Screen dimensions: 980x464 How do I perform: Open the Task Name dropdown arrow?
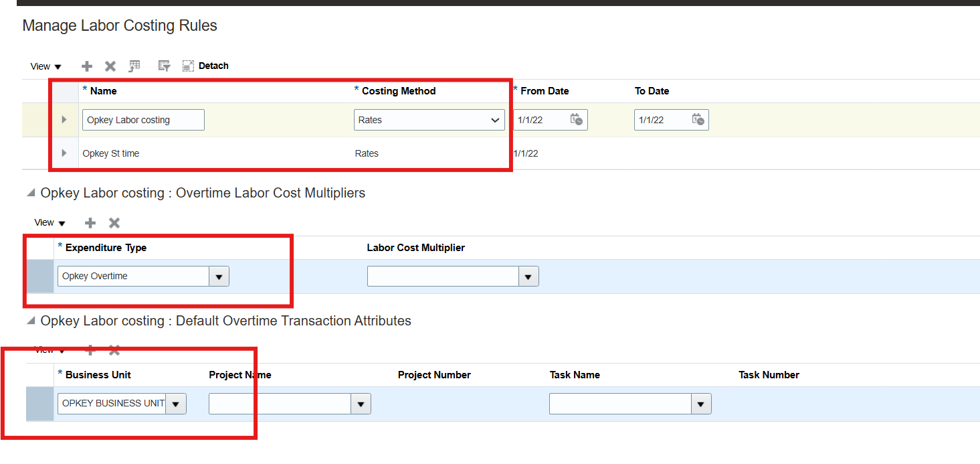[702, 404]
